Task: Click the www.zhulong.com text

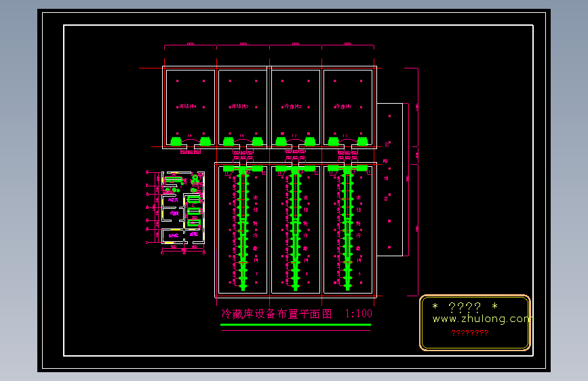Action: [x=482, y=319]
